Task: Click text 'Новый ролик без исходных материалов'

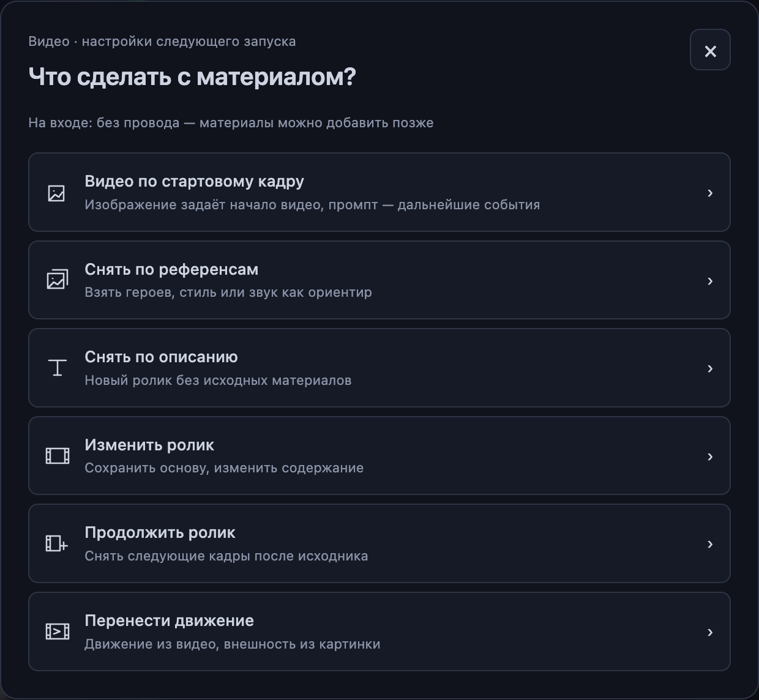Action: click(218, 381)
